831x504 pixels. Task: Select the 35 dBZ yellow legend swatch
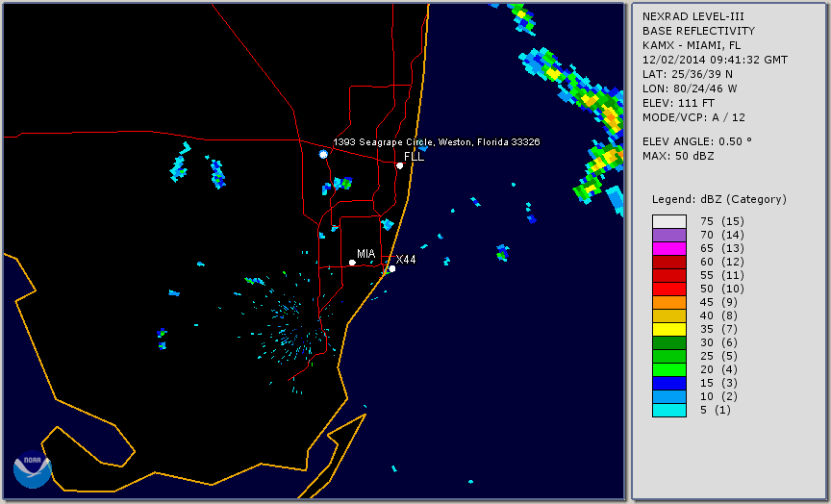click(x=669, y=329)
